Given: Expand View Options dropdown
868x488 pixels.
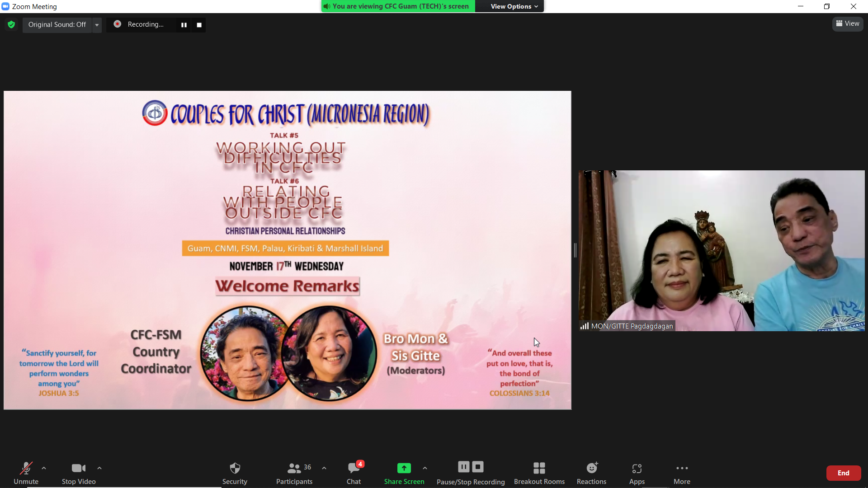Looking at the screenshot, I should coord(514,6).
